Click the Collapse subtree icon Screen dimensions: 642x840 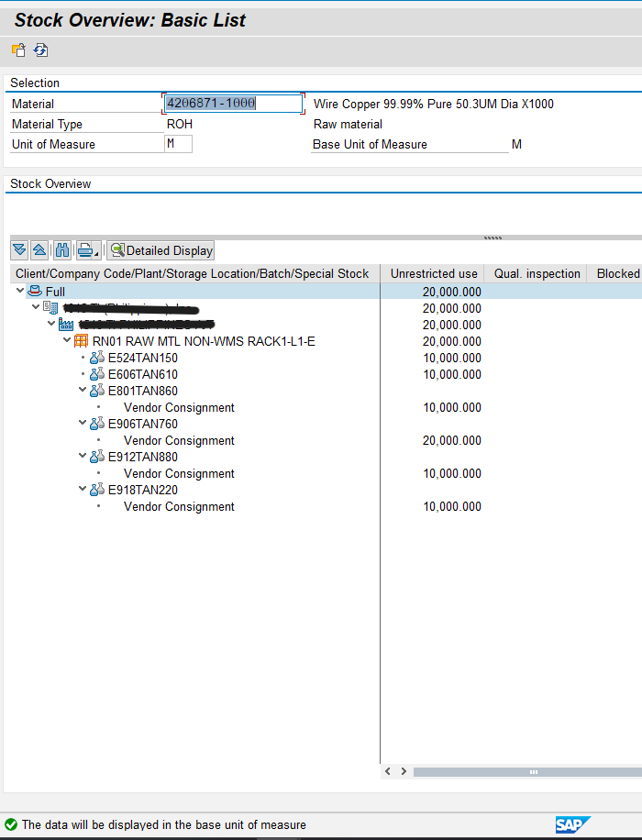click(39, 250)
